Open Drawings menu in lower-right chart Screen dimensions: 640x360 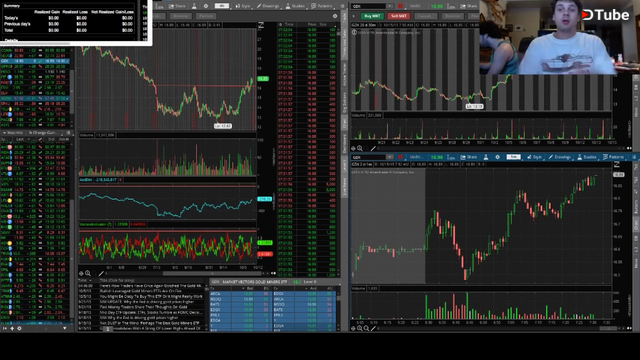(x=560, y=157)
